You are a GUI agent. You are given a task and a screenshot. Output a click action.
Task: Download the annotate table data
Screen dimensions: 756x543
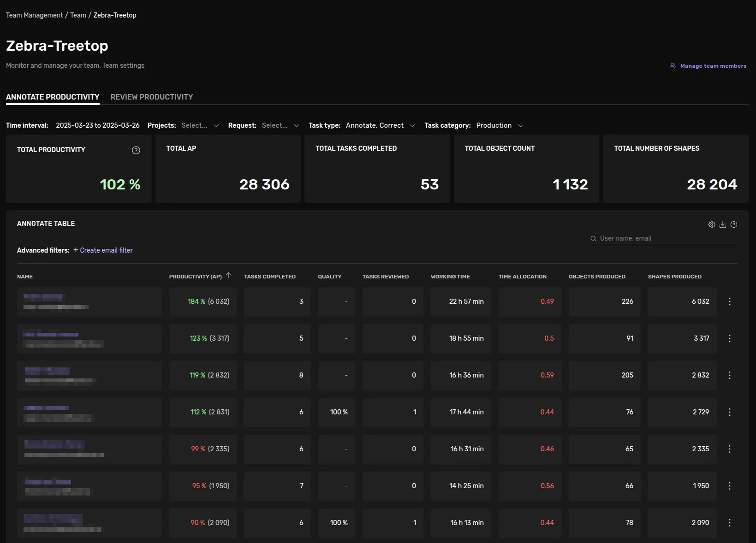tap(723, 224)
